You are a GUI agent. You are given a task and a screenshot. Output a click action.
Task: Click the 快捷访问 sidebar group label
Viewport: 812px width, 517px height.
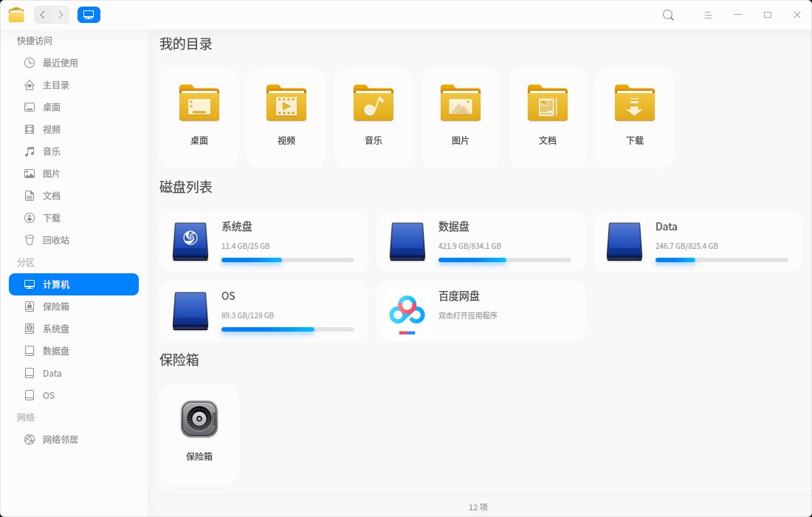[x=35, y=41]
